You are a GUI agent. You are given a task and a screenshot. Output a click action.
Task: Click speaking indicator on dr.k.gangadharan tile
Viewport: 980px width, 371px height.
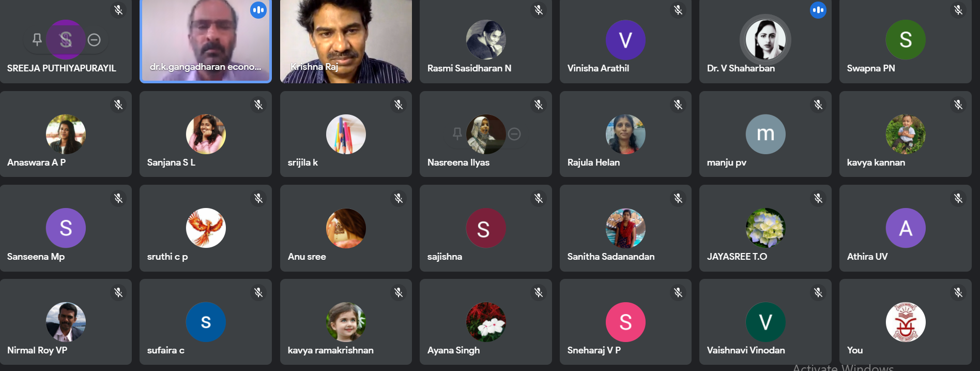258,10
